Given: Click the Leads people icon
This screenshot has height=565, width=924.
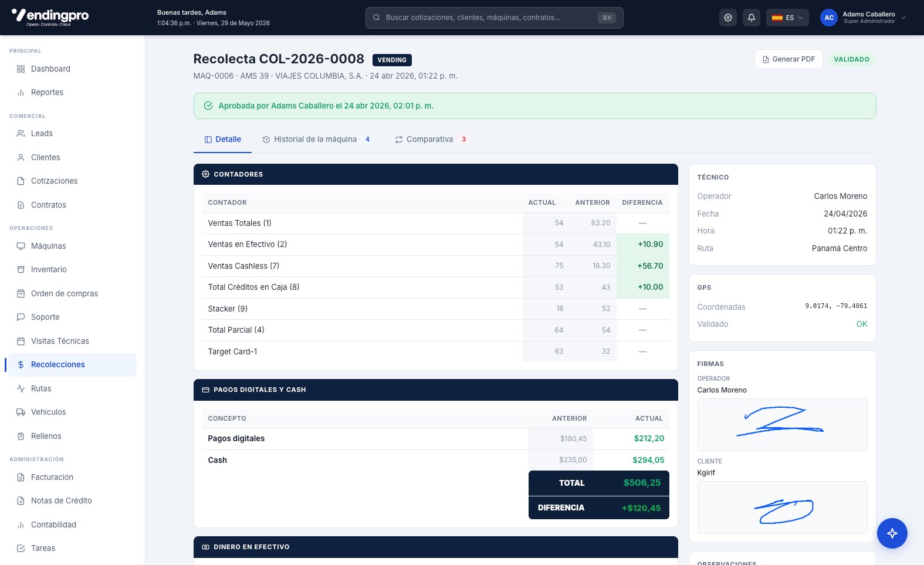Looking at the screenshot, I should click(21, 134).
